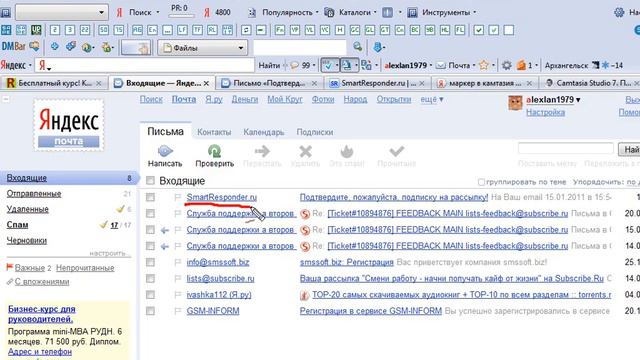
Task: Click the 'TF' toolbar icon
Action: [197, 30]
